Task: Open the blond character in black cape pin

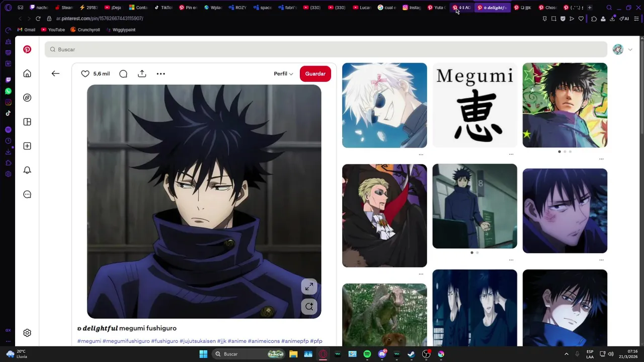Action: [x=384, y=216]
